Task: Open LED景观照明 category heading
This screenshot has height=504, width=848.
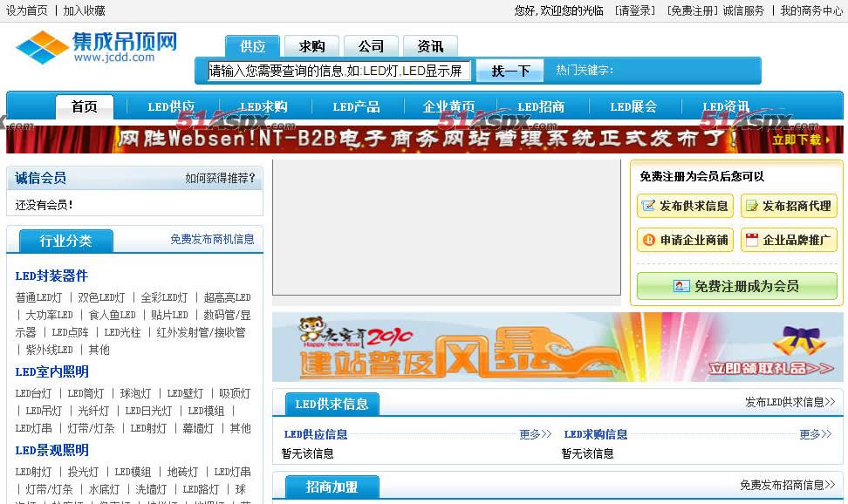Action: tap(52, 451)
